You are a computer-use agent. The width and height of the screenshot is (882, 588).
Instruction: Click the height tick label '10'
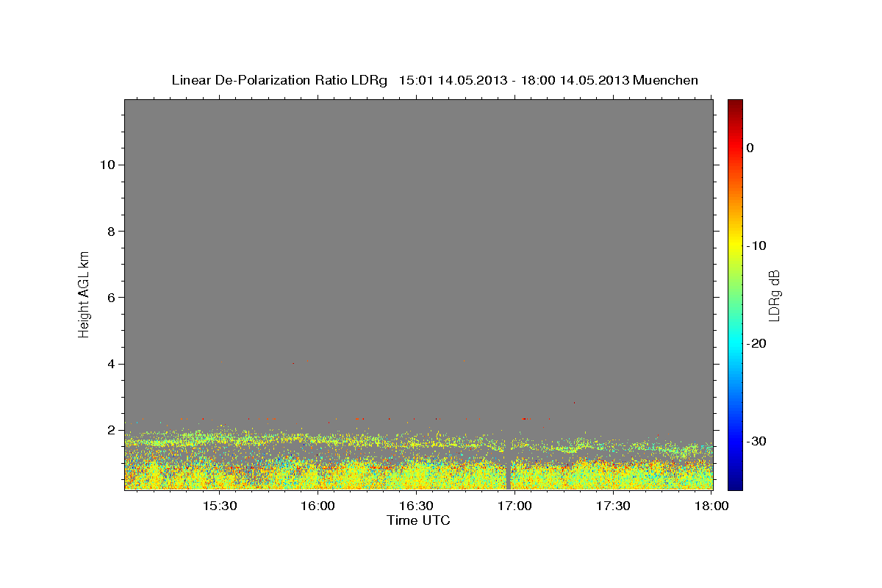tap(107, 165)
